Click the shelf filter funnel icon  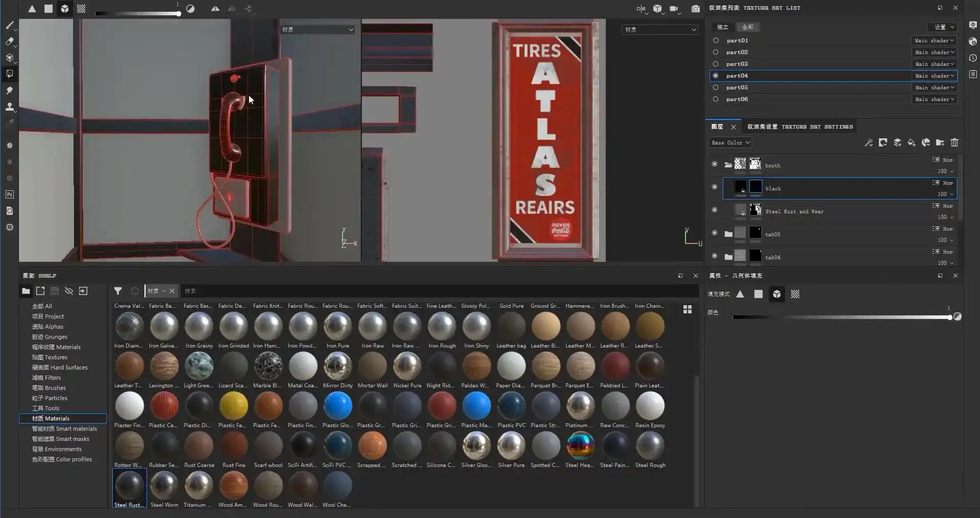click(118, 291)
